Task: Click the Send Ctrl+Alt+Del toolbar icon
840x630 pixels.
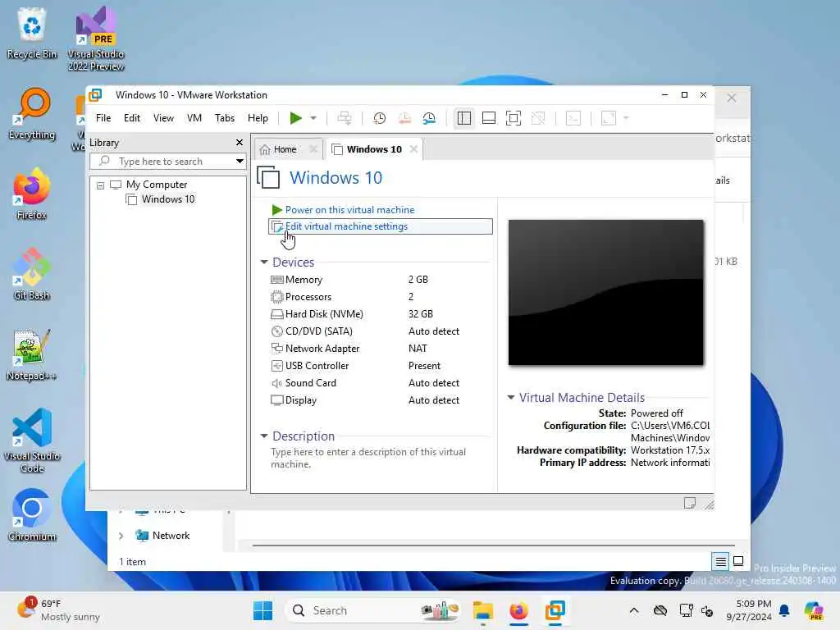Action: pos(345,118)
